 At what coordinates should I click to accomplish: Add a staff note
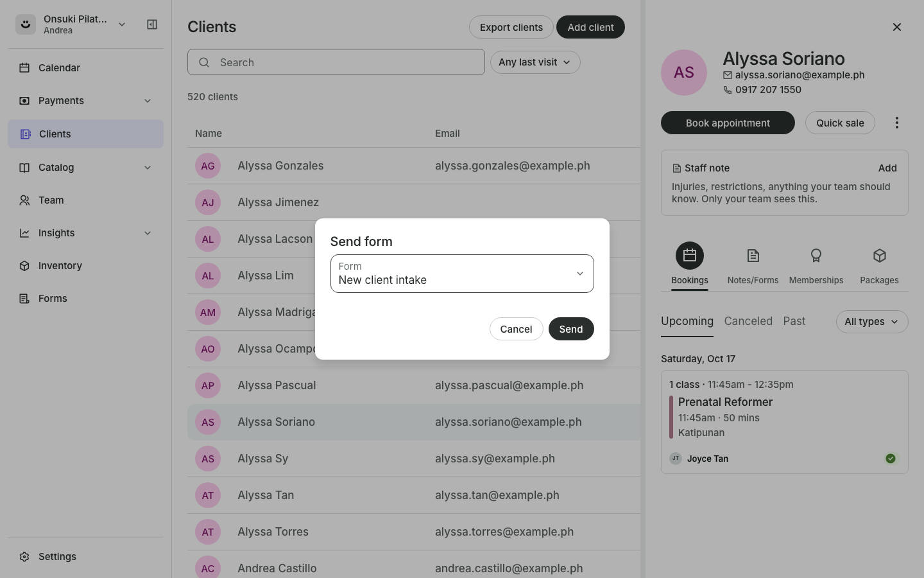(887, 168)
